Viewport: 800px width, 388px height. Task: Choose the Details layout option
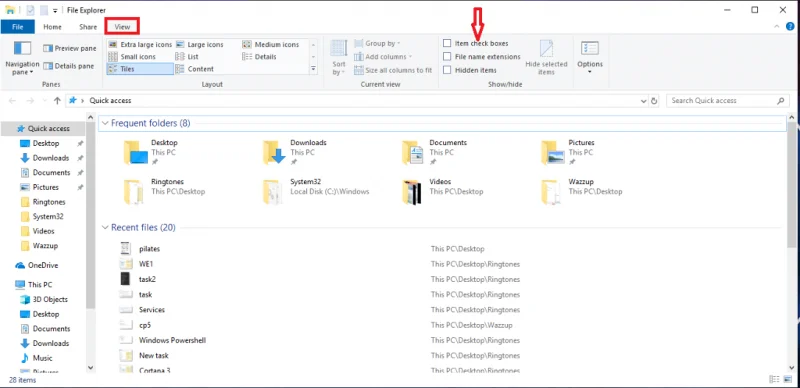click(x=259, y=57)
